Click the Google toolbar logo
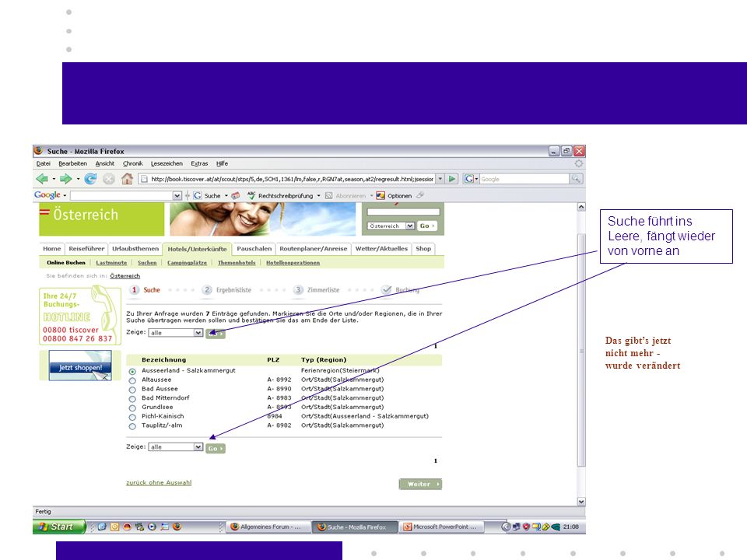This screenshot has height=560, width=747. pyautogui.click(x=47, y=195)
